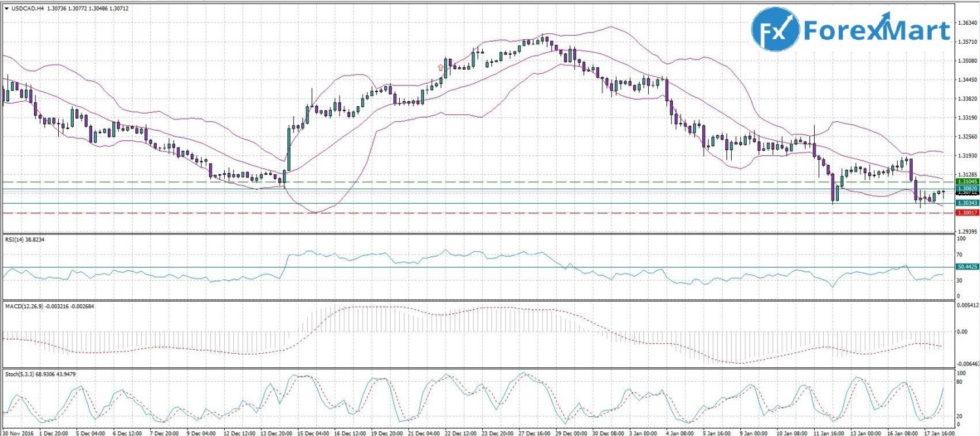Select the teal 1.30343 price level tag
Image resolution: width=980 pixels, height=436 pixels.
click(966, 204)
